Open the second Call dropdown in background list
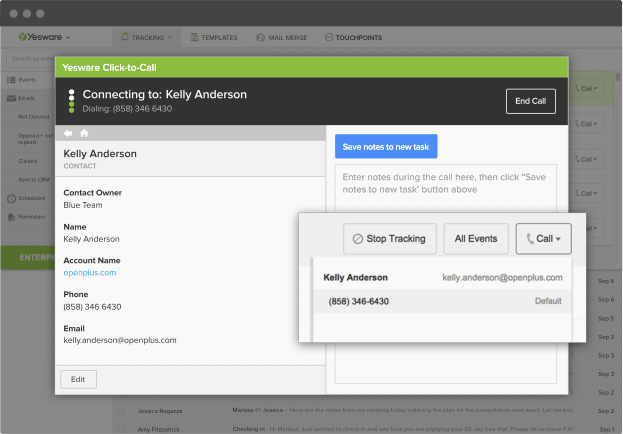 (x=586, y=124)
